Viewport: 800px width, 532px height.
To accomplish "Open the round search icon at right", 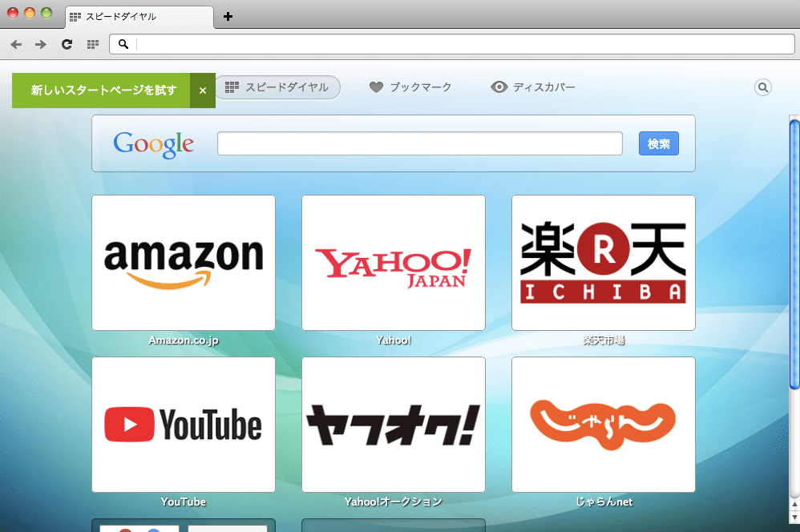I will pyautogui.click(x=763, y=87).
